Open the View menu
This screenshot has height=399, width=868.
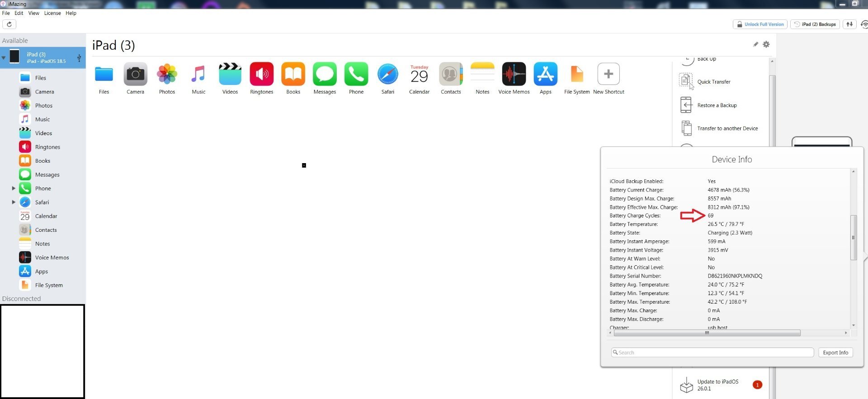tap(33, 13)
